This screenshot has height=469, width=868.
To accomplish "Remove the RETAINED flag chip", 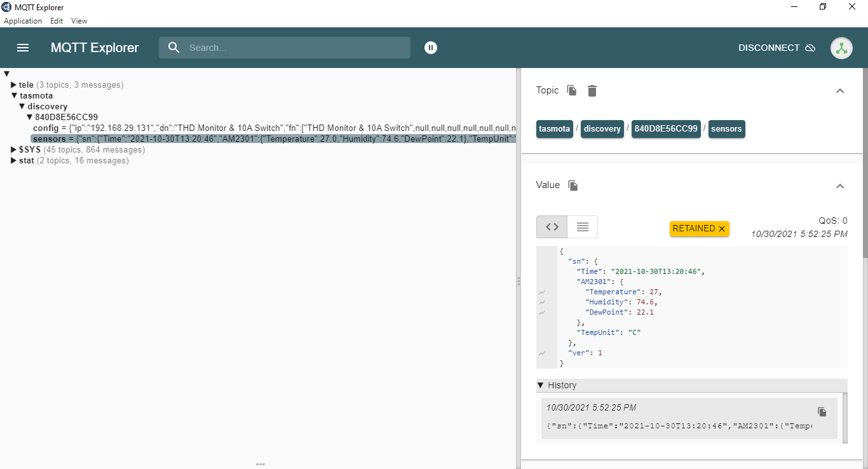I will (722, 229).
